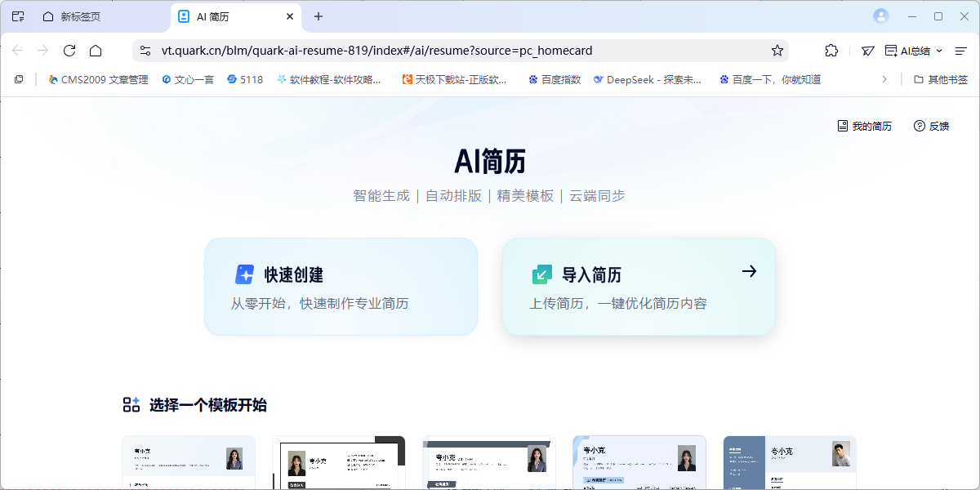This screenshot has height=490, width=980.
Task: Click the reload page icon
Action: [x=69, y=51]
